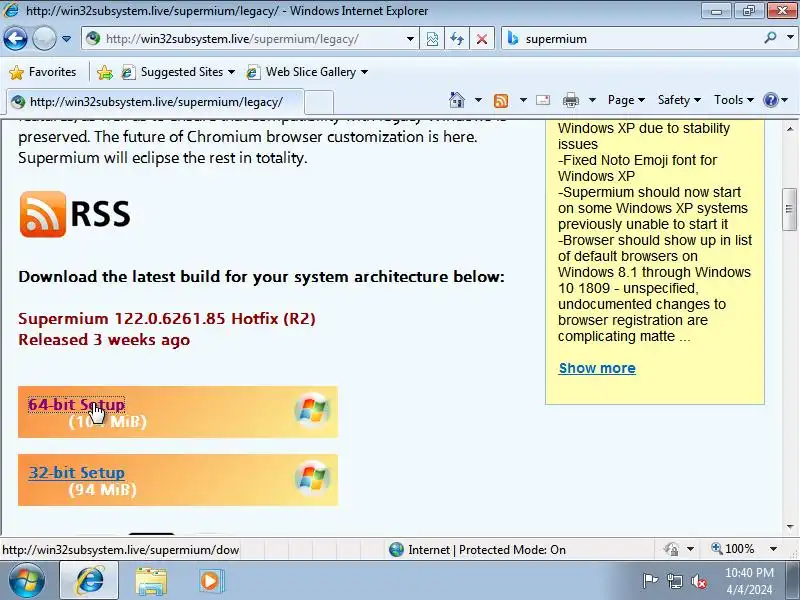The width and height of the screenshot is (800, 600).
Task: Expand the Feeds dropdown arrow
Action: pyautogui.click(x=523, y=100)
